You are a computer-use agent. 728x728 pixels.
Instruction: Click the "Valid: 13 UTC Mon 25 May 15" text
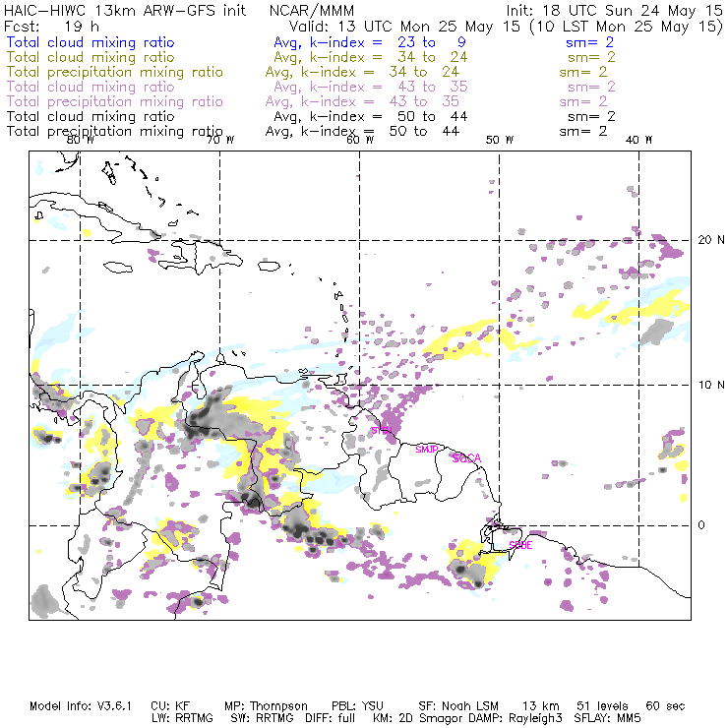(x=404, y=26)
